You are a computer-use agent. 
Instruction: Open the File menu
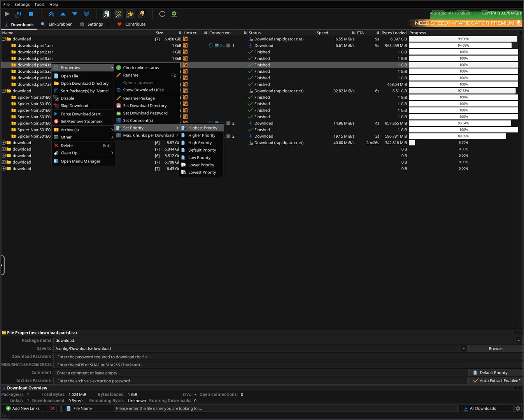click(x=7, y=4)
